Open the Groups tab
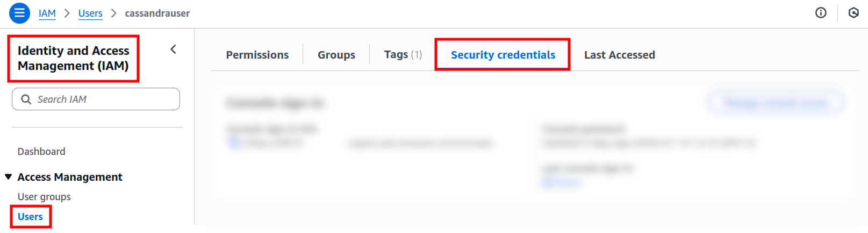The width and height of the screenshot is (868, 233). pyautogui.click(x=336, y=55)
